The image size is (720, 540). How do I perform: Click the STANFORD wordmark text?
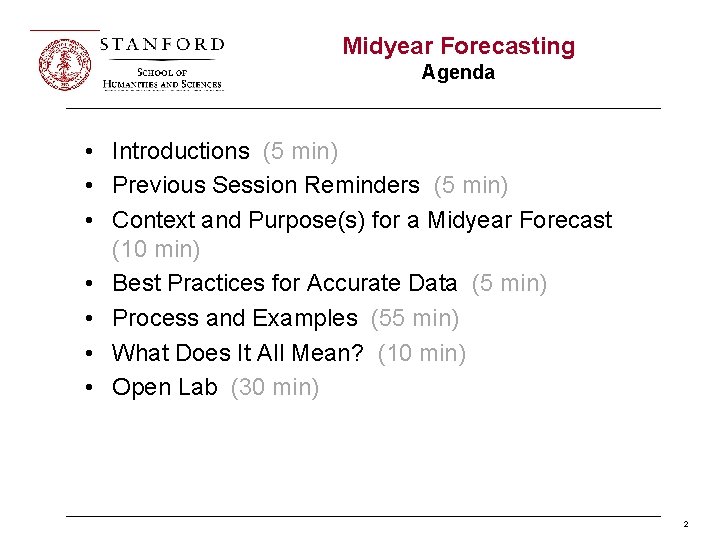(x=162, y=45)
